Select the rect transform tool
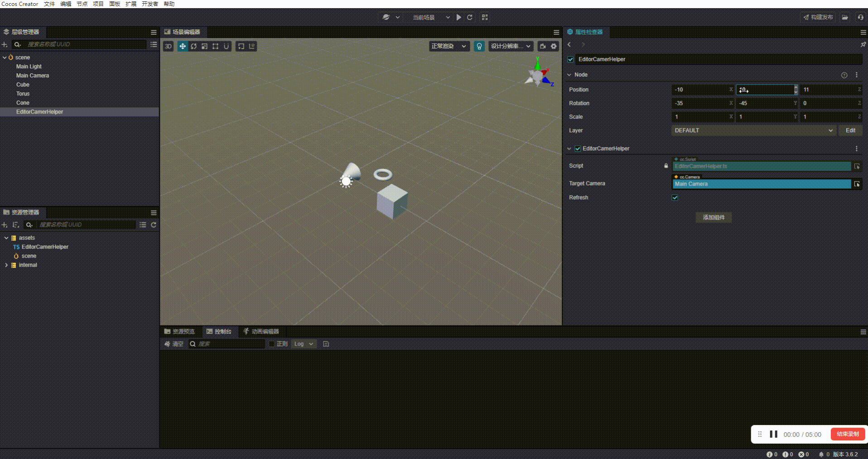 click(x=215, y=46)
